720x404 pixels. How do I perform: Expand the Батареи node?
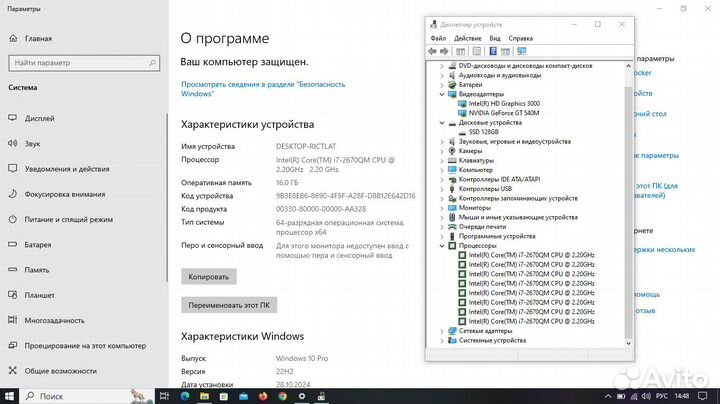[x=442, y=85]
